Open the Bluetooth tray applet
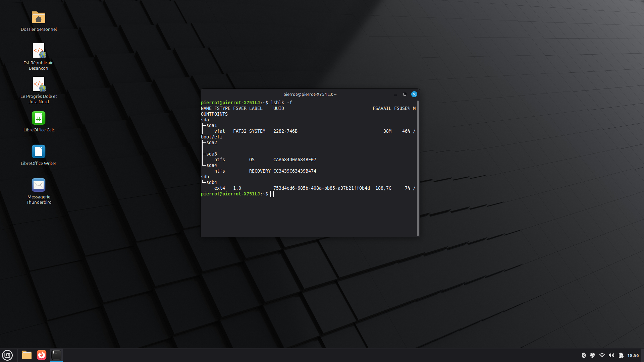This screenshot has width=644, height=362. click(x=584, y=355)
